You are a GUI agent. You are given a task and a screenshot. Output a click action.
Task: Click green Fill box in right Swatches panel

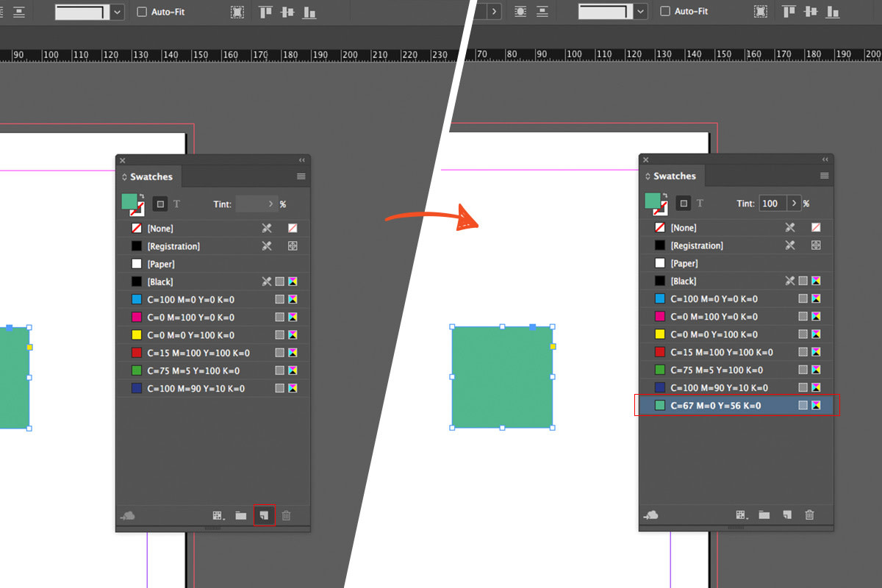(x=652, y=200)
